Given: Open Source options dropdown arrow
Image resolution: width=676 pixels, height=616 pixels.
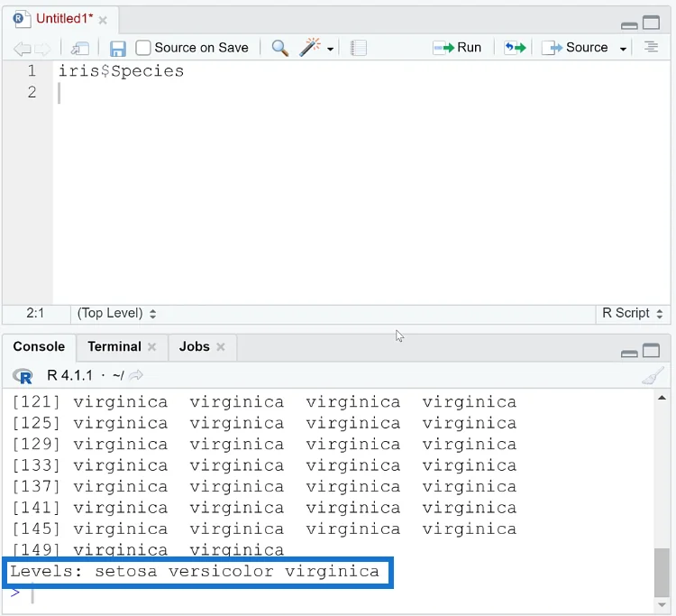Looking at the screenshot, I should [x=623, y=50].
